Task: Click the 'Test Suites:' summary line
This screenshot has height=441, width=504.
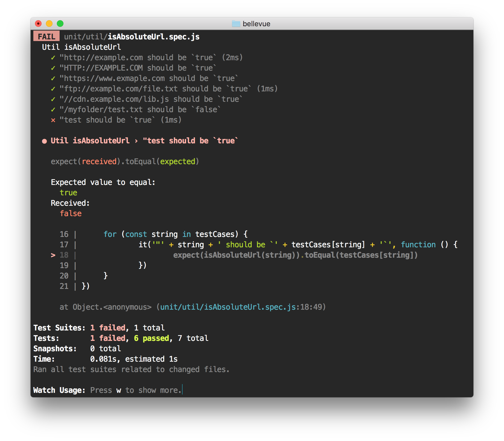Action: 99,328
